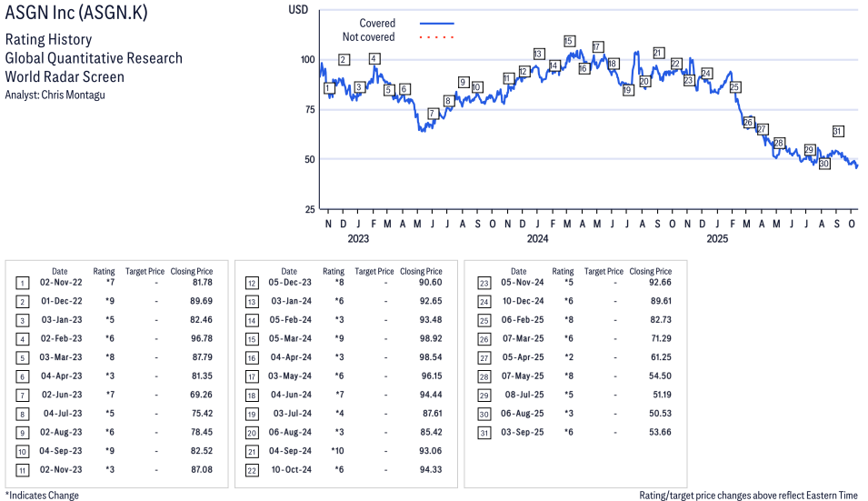Click the Closing Price header in first table
The image size is (868, 501).
192,271
